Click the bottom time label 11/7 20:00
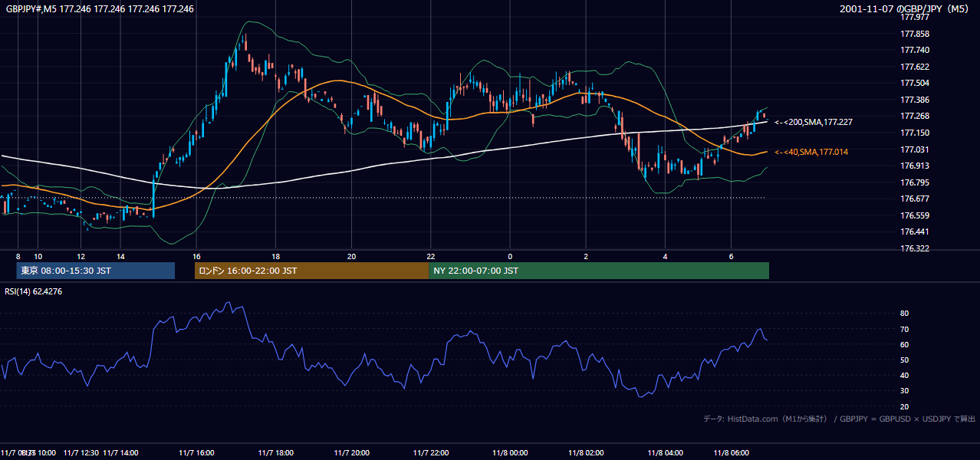 click(352, 453)
